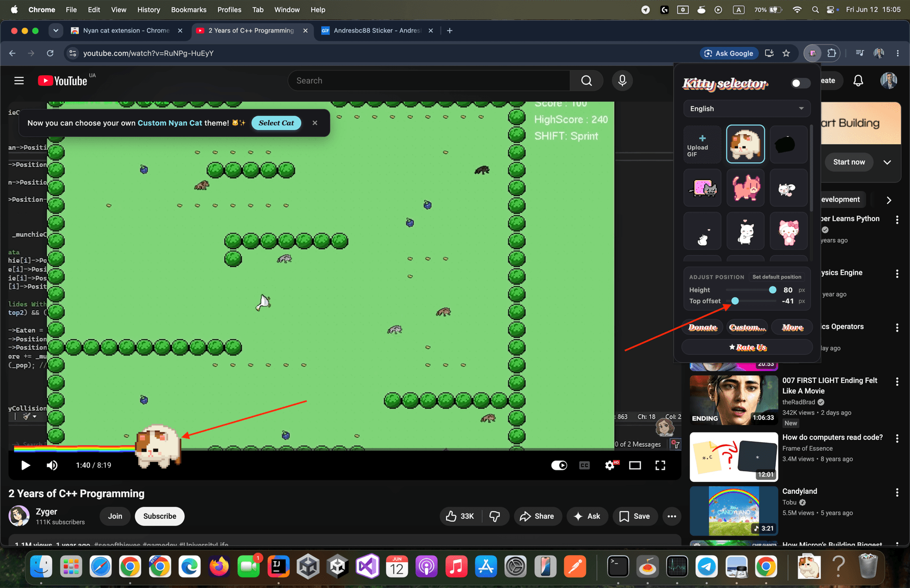910x588 pixels.
Task: Open Candyland video thumbnail
Action: pyautogui.click(x=734, y=511)
